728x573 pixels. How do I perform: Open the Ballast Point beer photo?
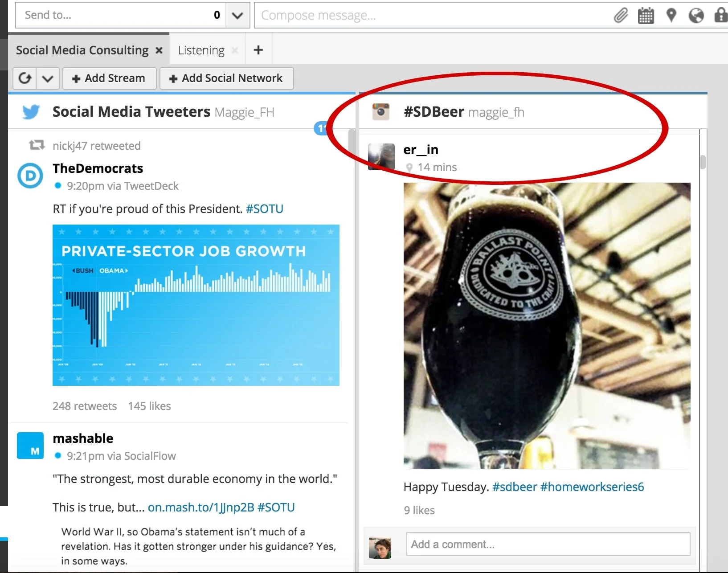tap(547, 326)
